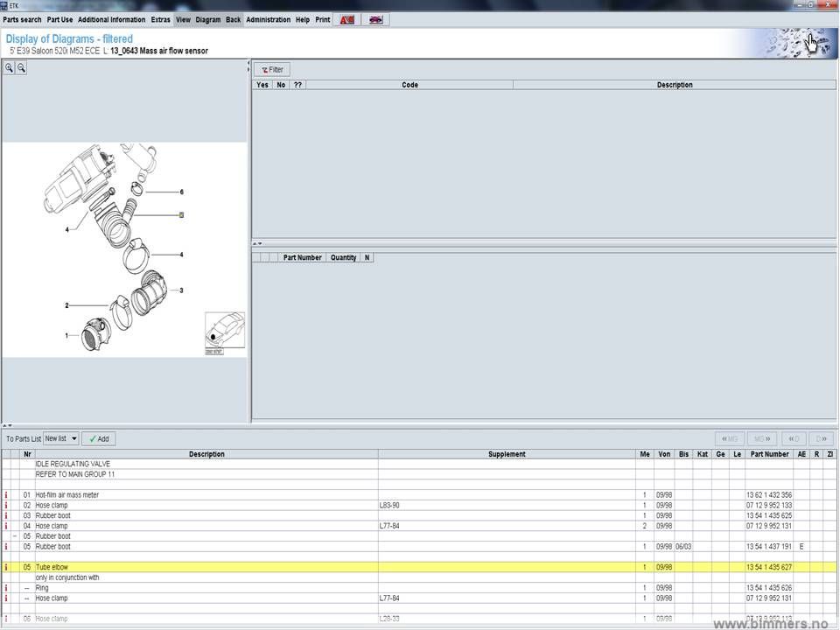Image resolution: width=840 pixels, height=630 pixels.
Task: Go to previous main group «MG
Action: (x=729, y=438)
